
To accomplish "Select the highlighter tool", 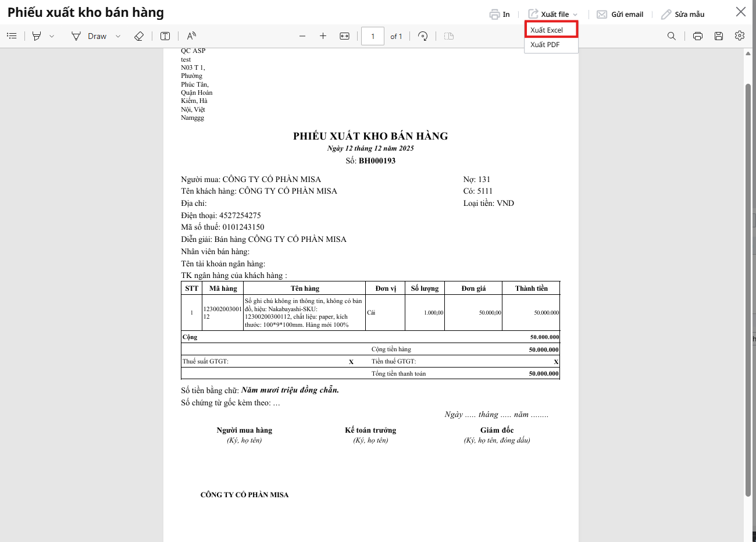I will (x=37, y=36).
